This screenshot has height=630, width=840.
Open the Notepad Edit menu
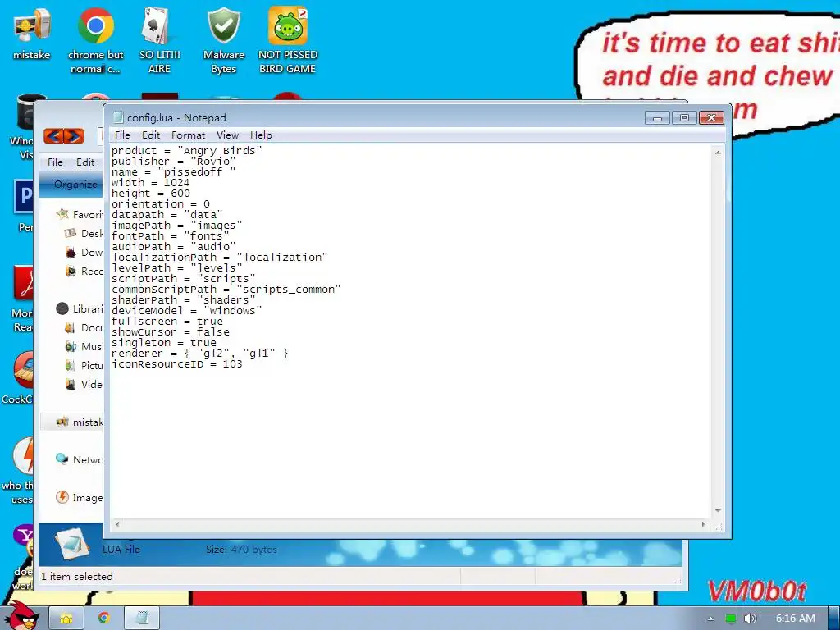tap(151, 135)
